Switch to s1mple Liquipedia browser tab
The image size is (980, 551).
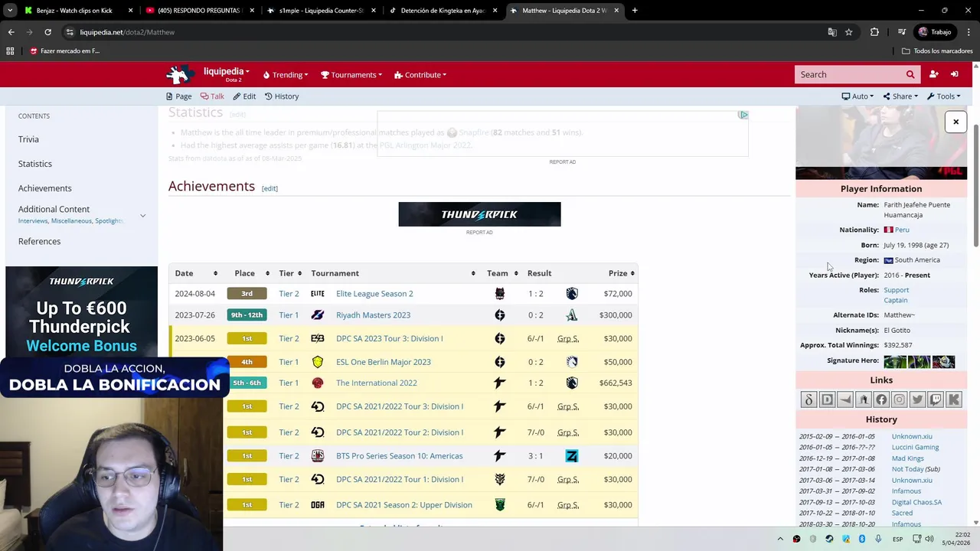pyautogui.click(x=321, y=11)
